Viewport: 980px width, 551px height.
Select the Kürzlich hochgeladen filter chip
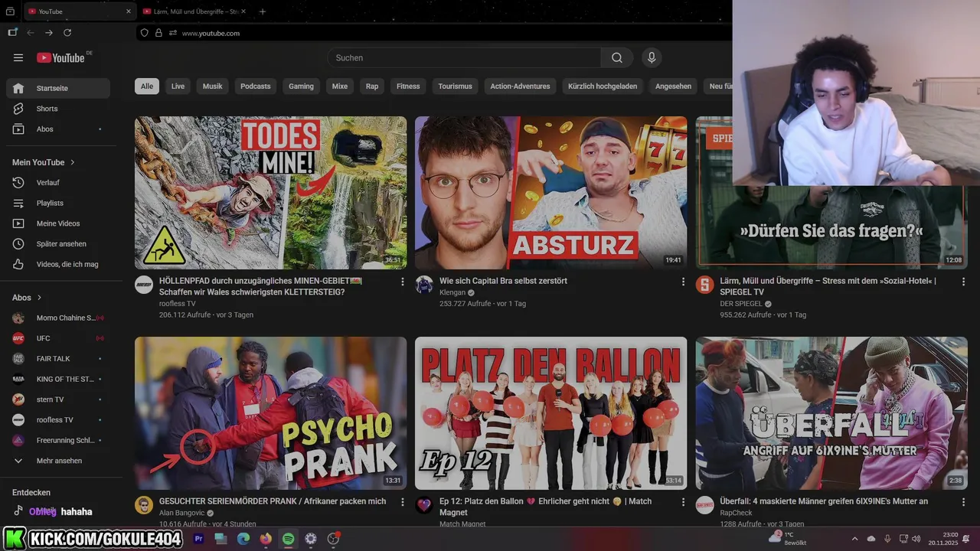[x=603, y=86]
